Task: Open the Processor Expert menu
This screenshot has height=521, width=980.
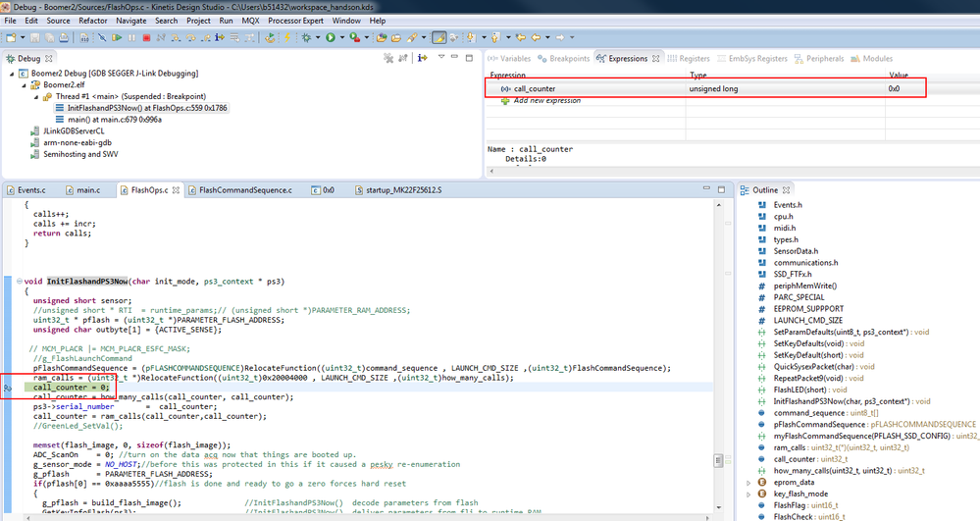Action: [295, 21]
